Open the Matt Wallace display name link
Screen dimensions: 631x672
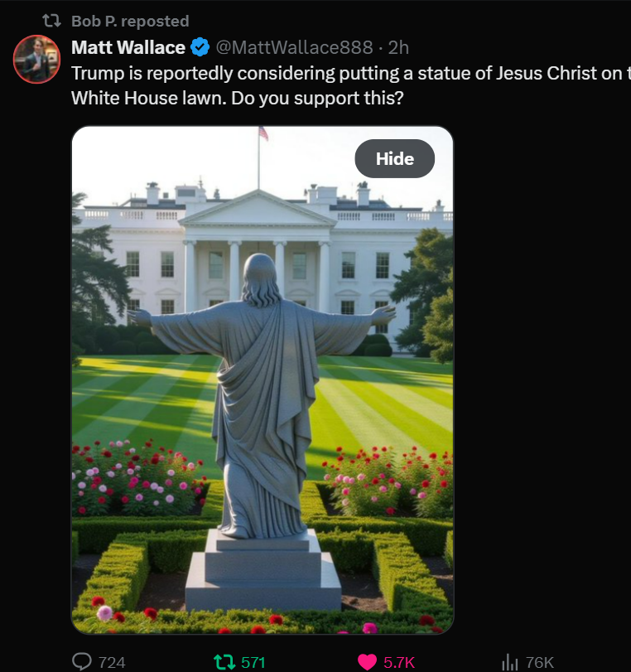point(128,47)
